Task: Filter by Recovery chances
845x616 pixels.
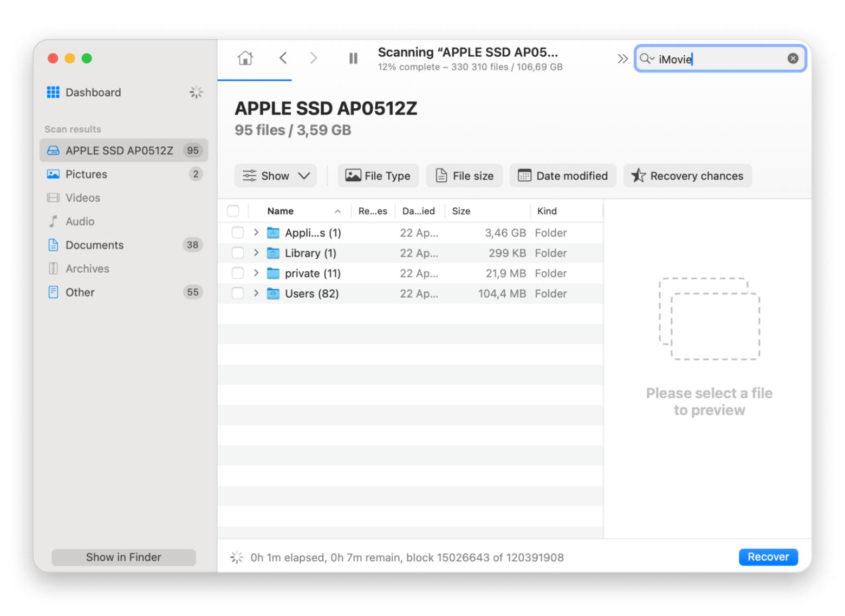Action: coord(687,176)
